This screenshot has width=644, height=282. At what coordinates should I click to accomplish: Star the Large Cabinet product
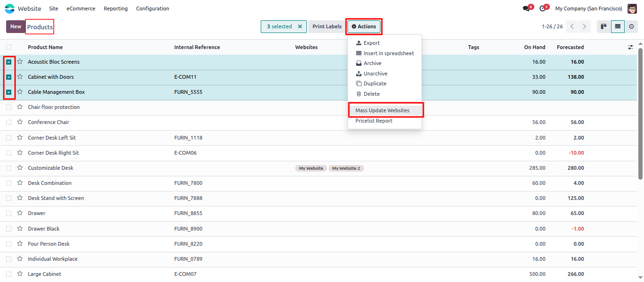[20, 274]
